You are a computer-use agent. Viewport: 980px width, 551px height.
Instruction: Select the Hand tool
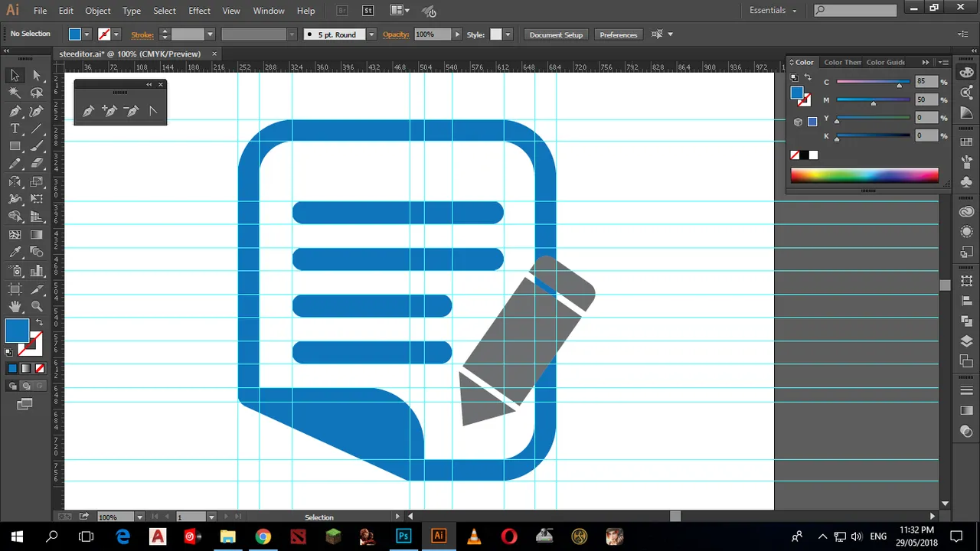[15, 307]
